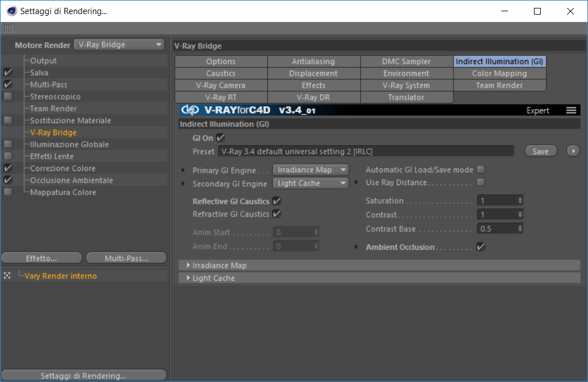Toggle the Salva checkbox

coord(8,73)
